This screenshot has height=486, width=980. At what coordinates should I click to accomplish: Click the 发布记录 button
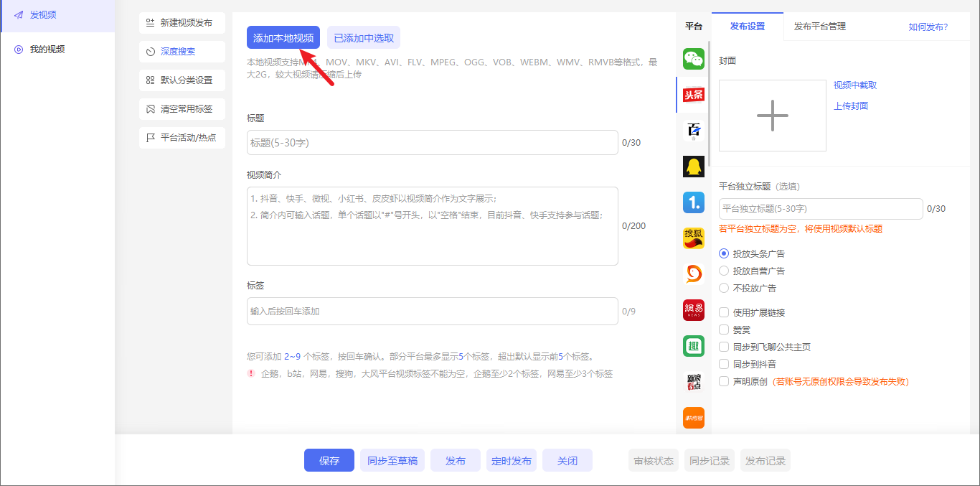[x=765, y=461]
